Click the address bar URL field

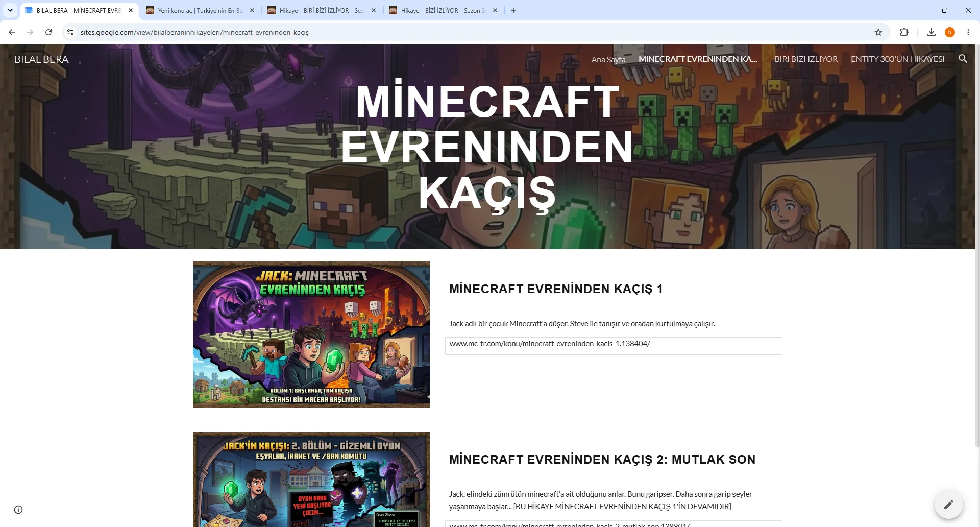(475, 32)
